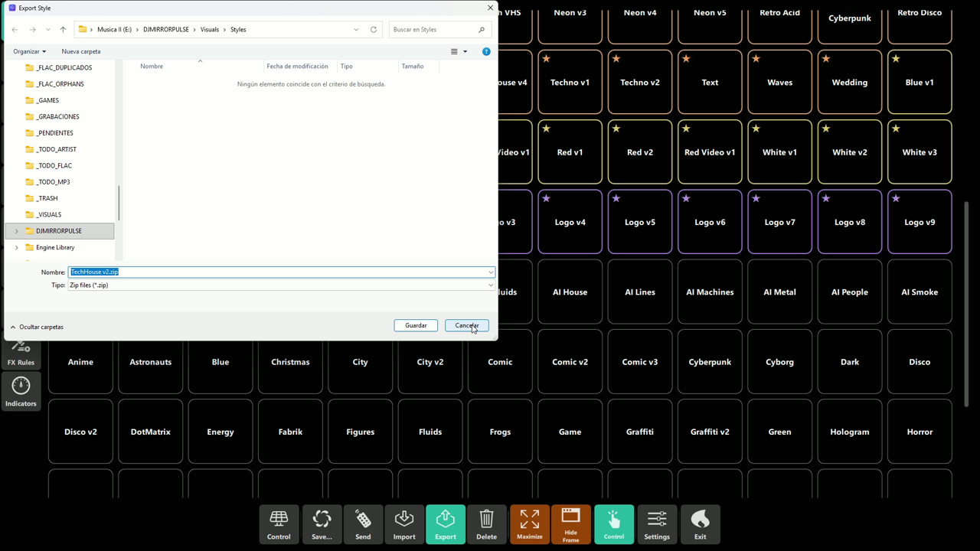Click Musica II (E:) in the breadcrumb

pyautogui.click(x=114, y=29)
